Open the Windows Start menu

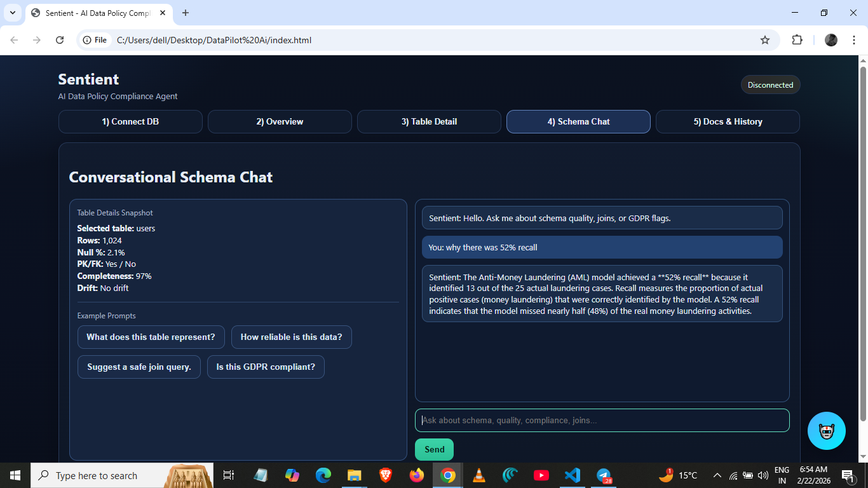[x=15, y=475]
